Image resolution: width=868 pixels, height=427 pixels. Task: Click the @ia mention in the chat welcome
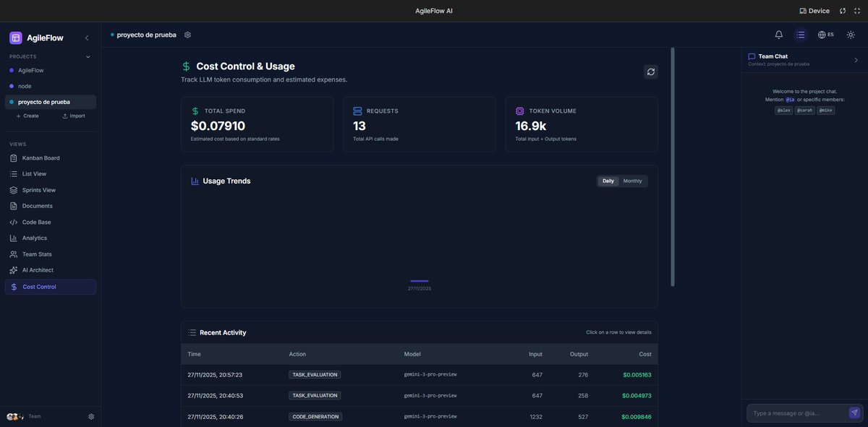pyautogui.click(x=790, y=100)
